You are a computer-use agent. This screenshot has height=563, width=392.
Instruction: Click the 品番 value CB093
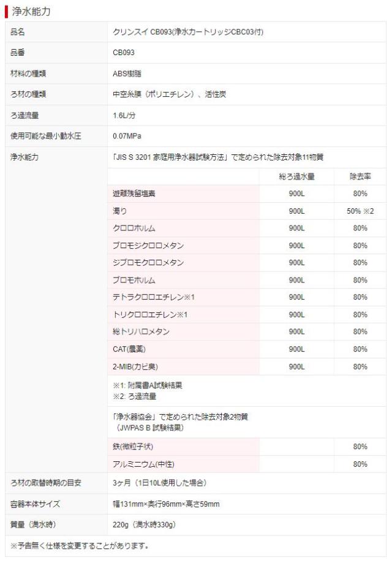(x=124, y=53)
